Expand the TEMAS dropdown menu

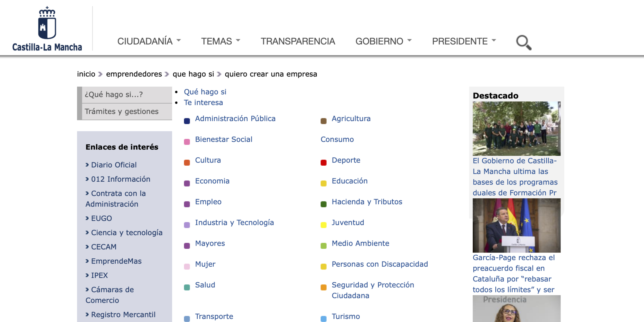tap(221, 41)
